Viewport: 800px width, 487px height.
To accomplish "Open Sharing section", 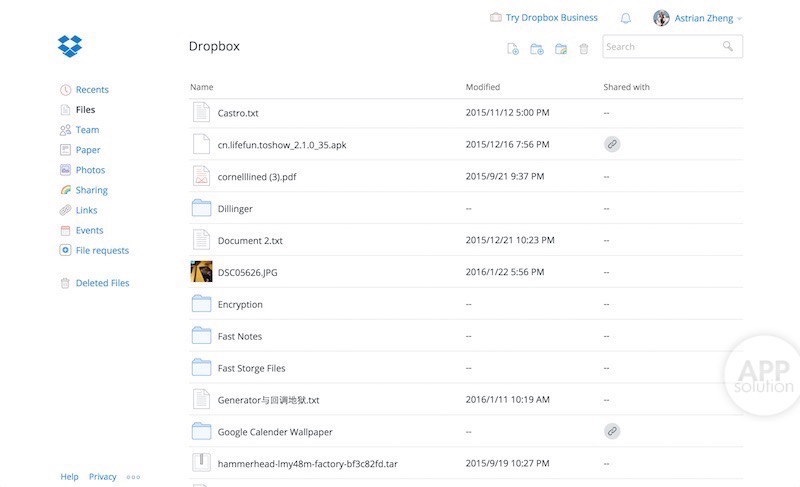I will tap(92, 190).
